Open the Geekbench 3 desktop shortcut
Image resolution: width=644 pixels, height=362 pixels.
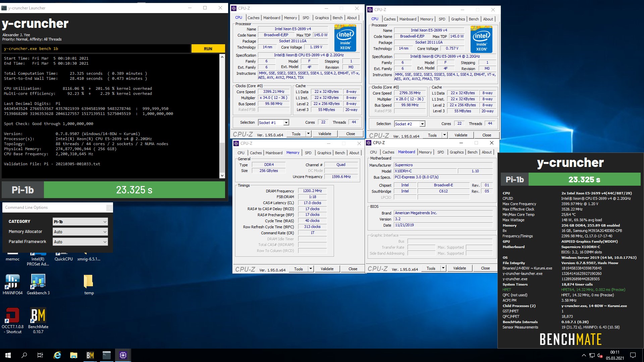pos(38,284)
